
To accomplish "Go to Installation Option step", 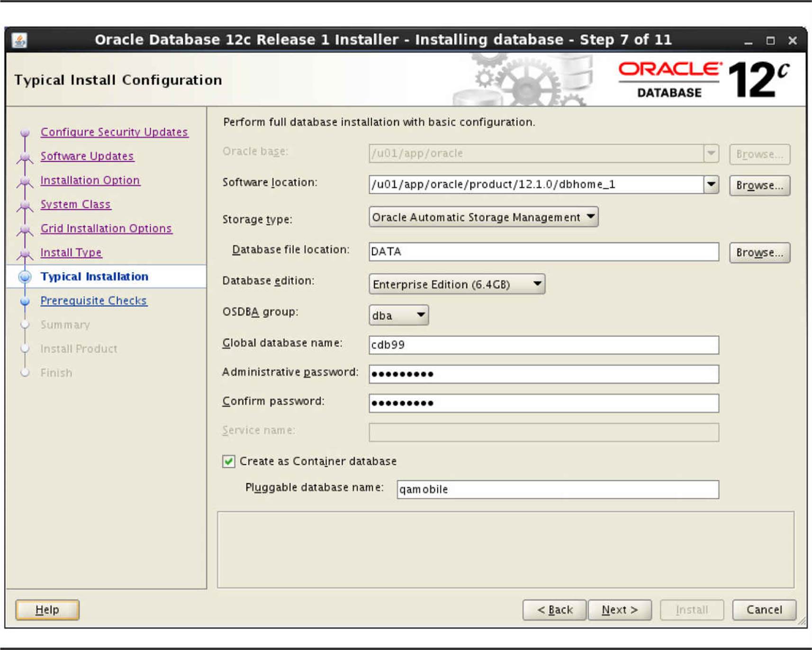I will (90, 180).
